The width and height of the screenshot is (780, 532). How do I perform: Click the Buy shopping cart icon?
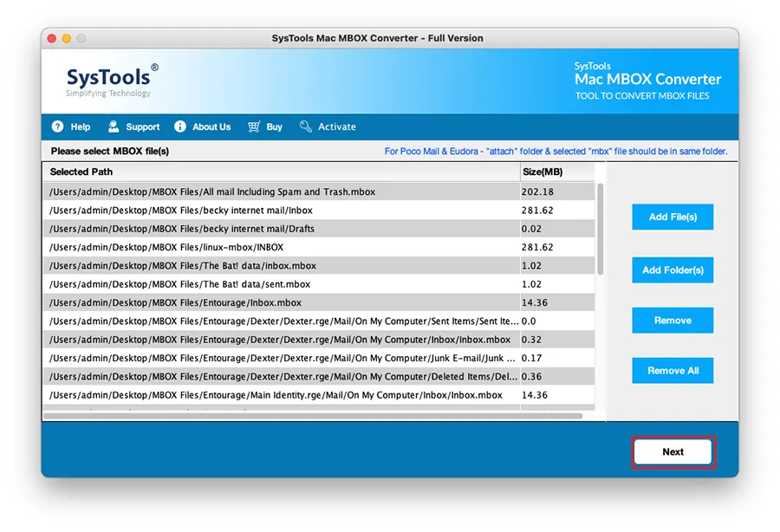click(x=254, y=127)
